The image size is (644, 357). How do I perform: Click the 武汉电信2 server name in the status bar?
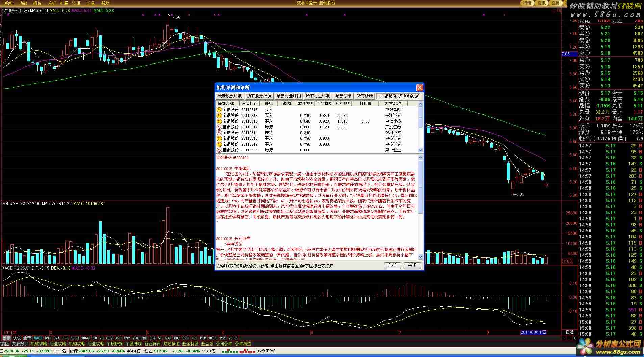[x=266, y=351]
